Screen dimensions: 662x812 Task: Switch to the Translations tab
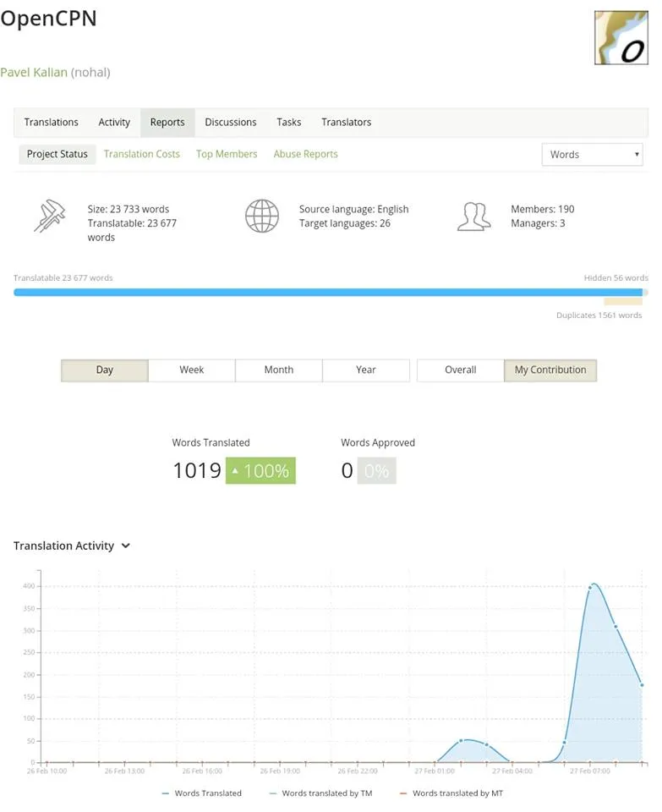point(52,122)
